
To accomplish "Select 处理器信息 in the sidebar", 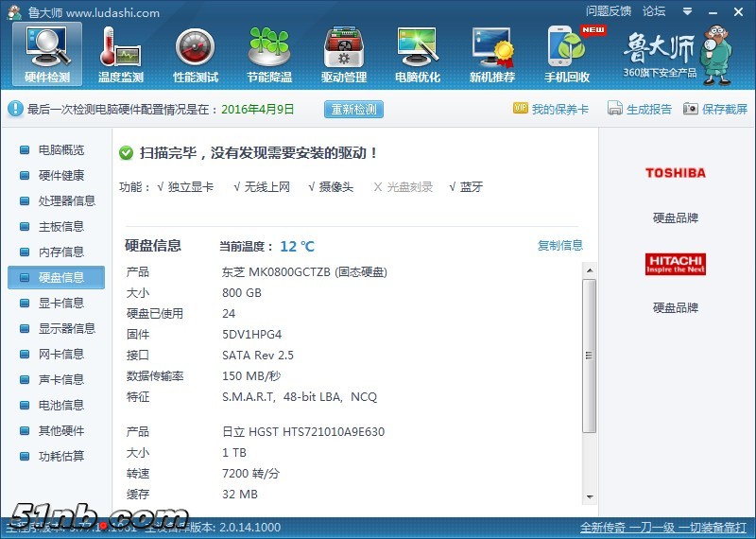I will pos(66,200).
